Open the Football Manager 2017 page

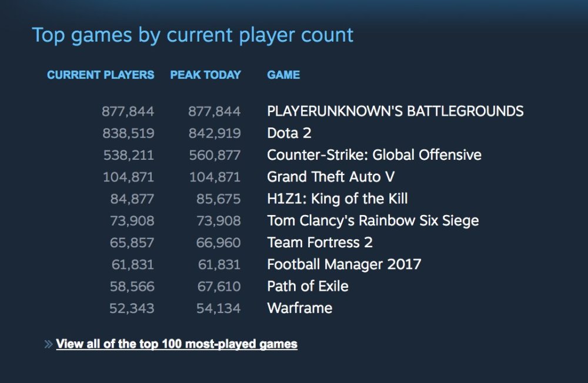click(343, 264)
